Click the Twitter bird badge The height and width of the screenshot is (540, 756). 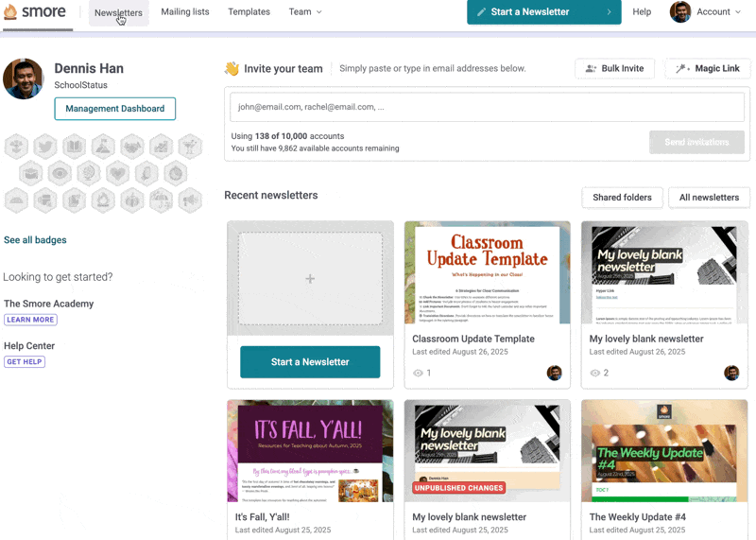pos(44,146)
